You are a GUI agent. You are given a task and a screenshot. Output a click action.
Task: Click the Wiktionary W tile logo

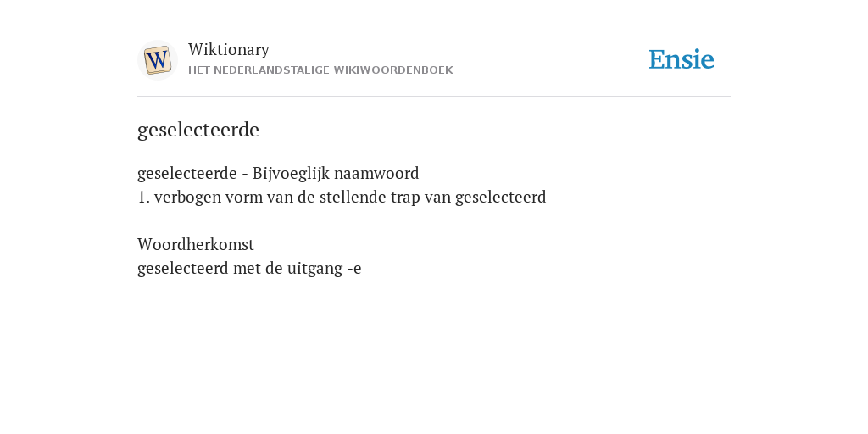(157, 60)
